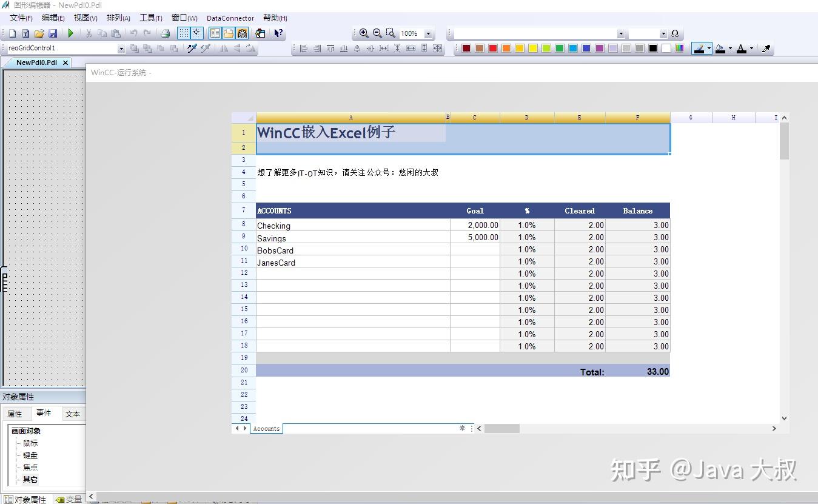
Task: Click the Cut scissors icon
Action: [90, 33]
